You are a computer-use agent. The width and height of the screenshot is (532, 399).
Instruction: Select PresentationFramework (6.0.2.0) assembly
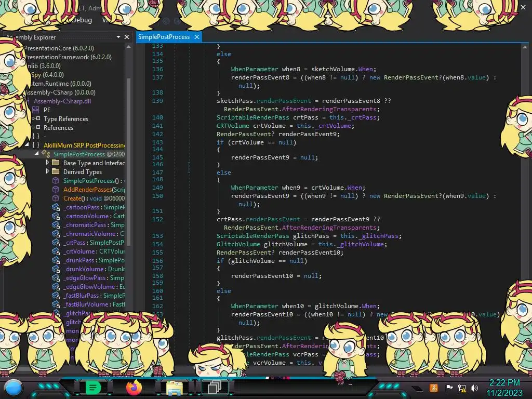point(68,57)
